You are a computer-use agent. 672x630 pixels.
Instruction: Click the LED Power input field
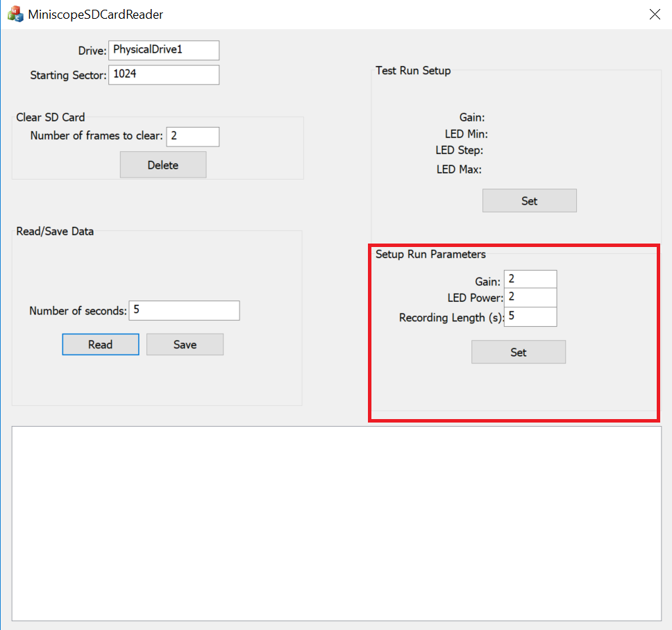(530, 298)
